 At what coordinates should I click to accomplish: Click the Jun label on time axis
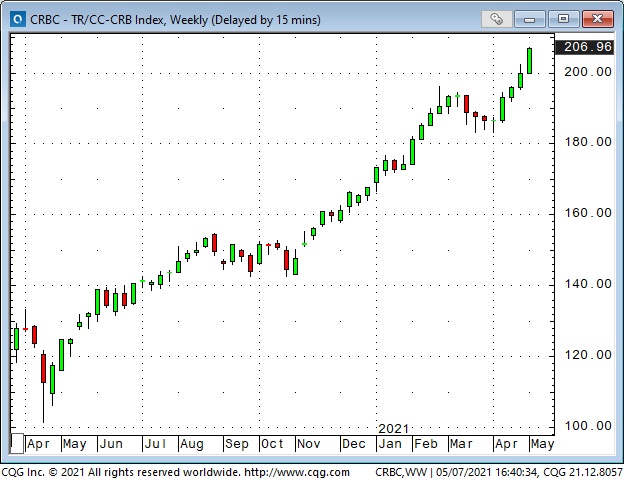[x=111, y=444]
